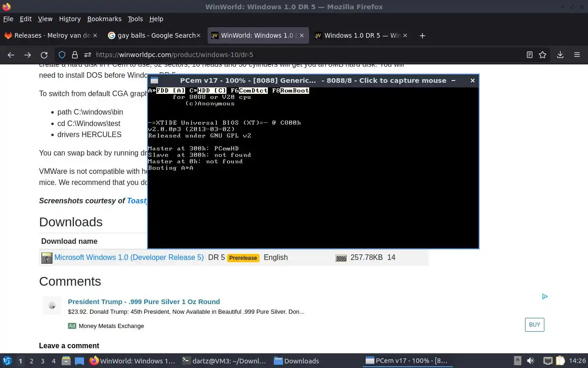The height and width of the screenshot is (368, 588).
Task: Activate the Firefox WinWorld taskbar entry
Action: click(132, 361)
